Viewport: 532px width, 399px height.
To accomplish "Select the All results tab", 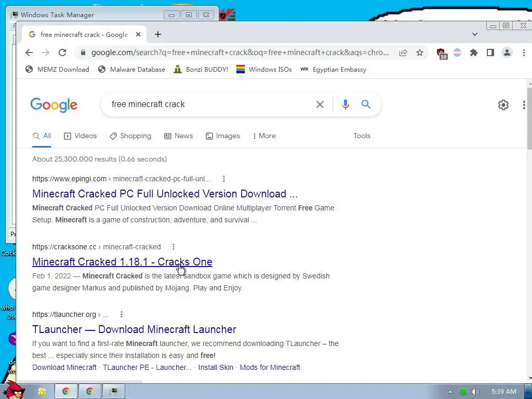I will [42, 136].
